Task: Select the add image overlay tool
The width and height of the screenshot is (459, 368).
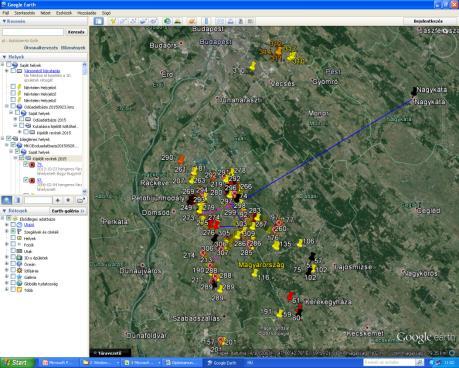Action: tap(143, 21)
